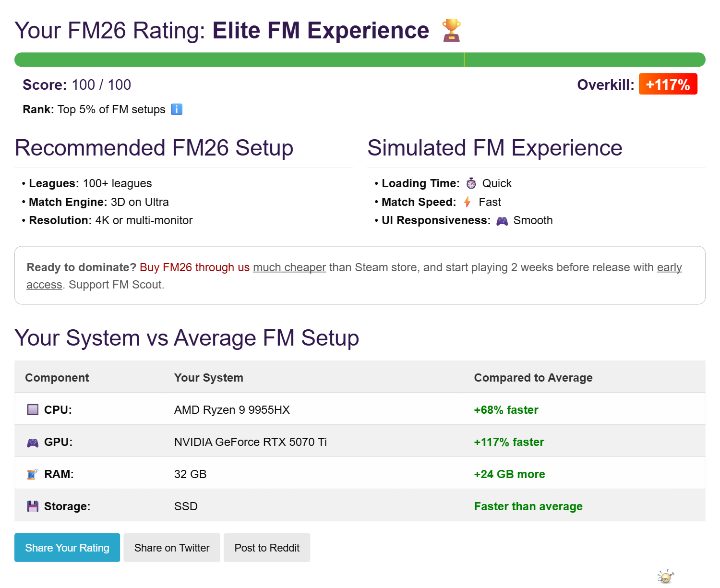Click the gamepad icon beside UI Responsiveness
The height and width of the screenshot is (588, 720).
coord(502,220)
